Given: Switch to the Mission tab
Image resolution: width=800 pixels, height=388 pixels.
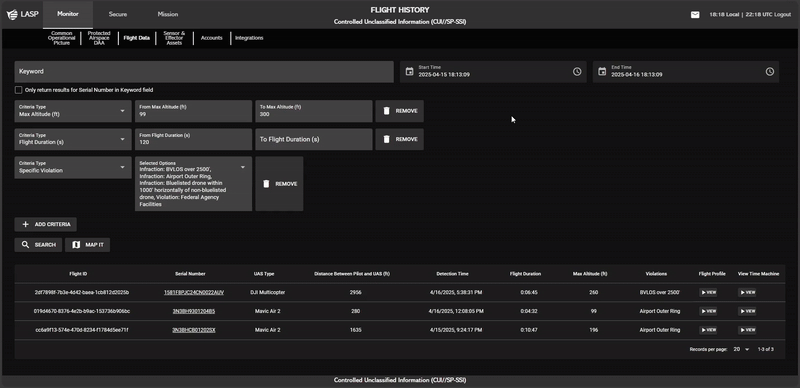Looking at the screenshot, I should [168, 14].
